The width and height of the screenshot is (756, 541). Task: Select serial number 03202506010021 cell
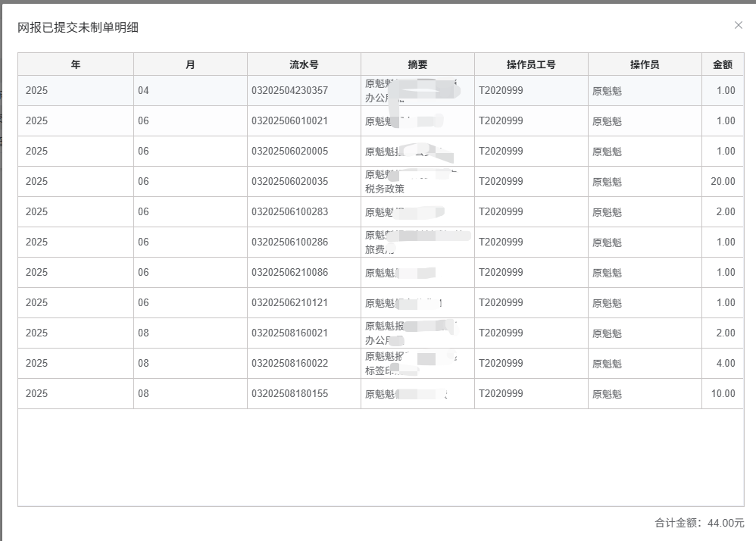click(289, 121)
